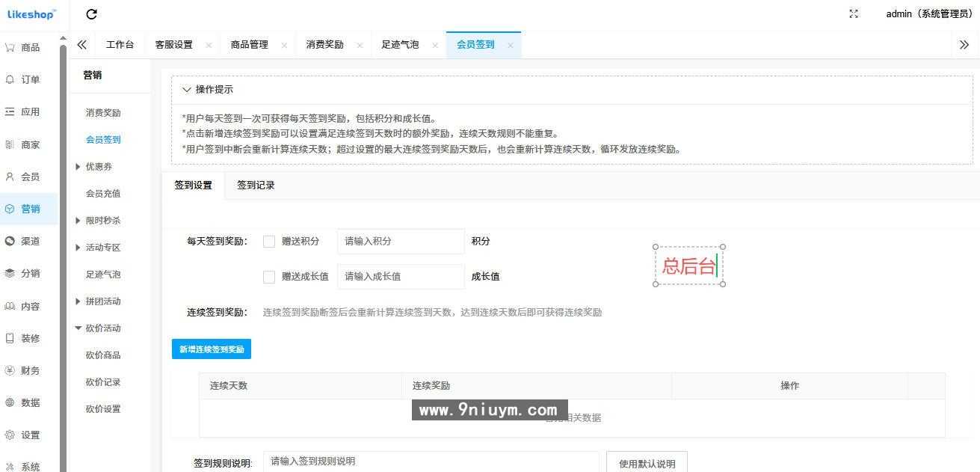This screenshot has height=472, width=980.
Task: Open the 商品 section in sidebar
Action: [28, 46]
